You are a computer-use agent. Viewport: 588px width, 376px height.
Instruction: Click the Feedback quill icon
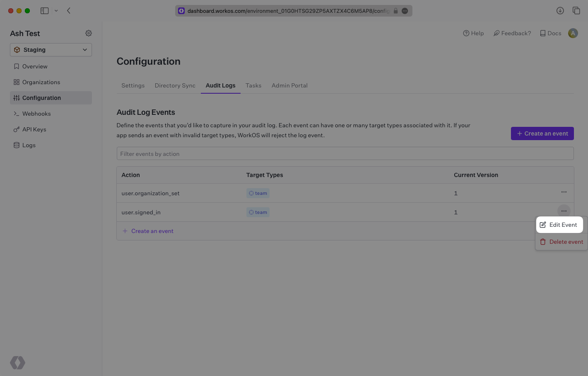coord(496,33)
